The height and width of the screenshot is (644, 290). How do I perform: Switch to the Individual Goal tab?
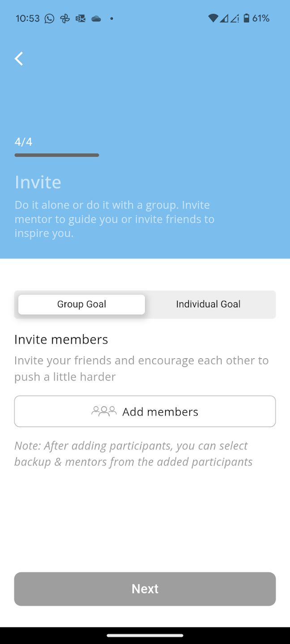pyautogui.click(x=208, y=304)
